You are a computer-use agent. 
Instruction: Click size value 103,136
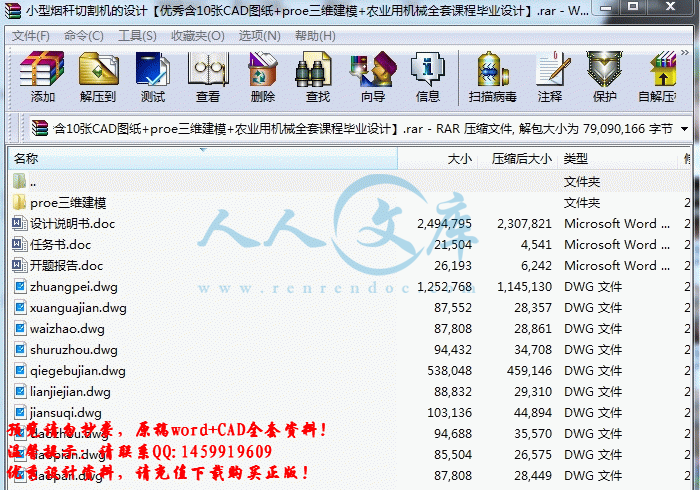pos(449,412)
